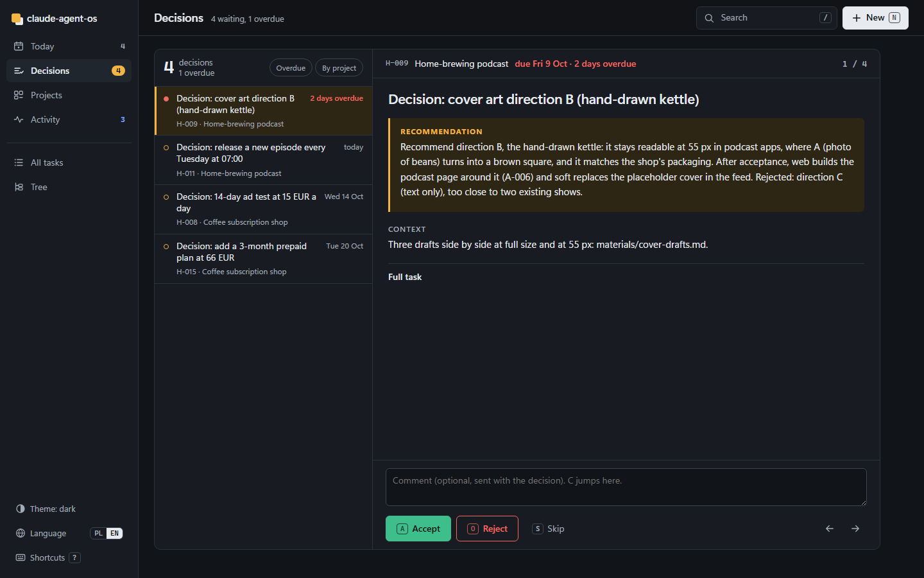Click the All tasks list icon
924x578 pixels.
(x=19, y=162)
